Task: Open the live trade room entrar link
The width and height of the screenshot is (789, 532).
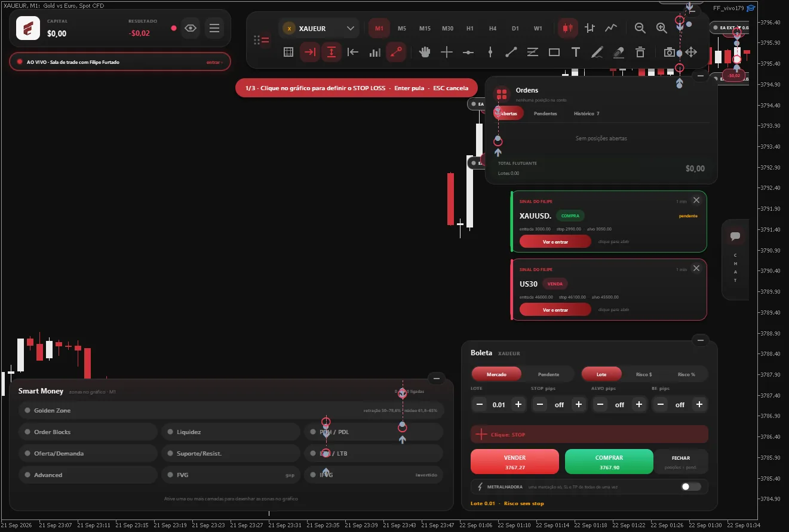Action: tap(215, 62)
